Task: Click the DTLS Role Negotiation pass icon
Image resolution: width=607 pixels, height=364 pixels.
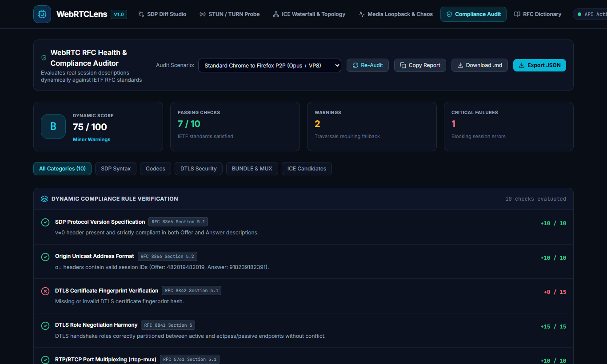Action: pos(45,326)
